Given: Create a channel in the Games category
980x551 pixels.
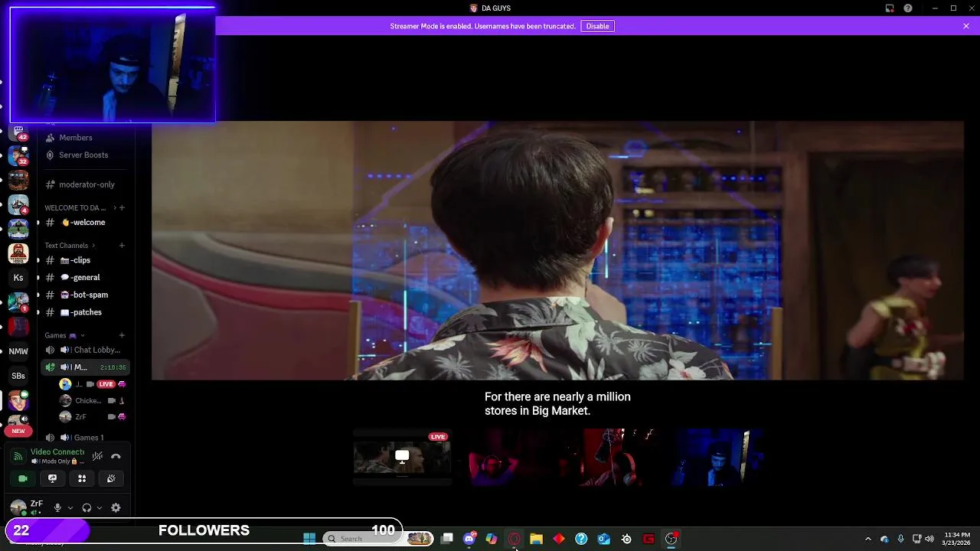Looking at the screenshot, I should 122,335.
